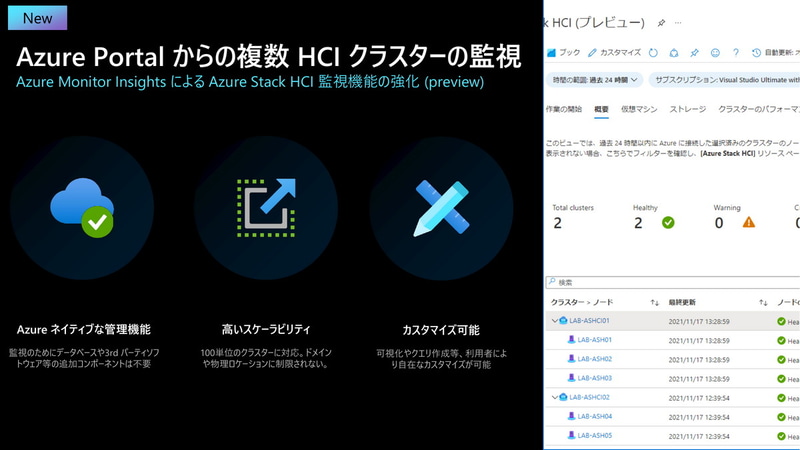Open the LAB-ASHCI02 cluster link
The height and width of the screenshot is (450, 800).
pos(589,397)
